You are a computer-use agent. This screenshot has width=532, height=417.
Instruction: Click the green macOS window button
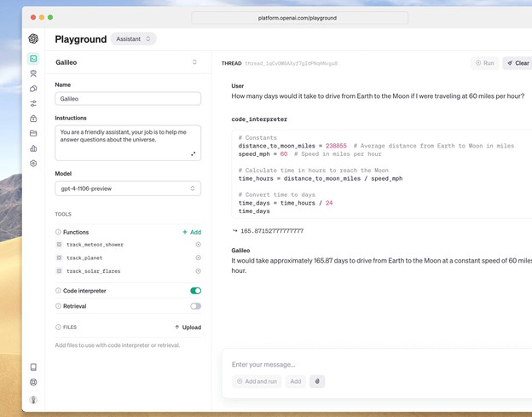pos(50,17)
